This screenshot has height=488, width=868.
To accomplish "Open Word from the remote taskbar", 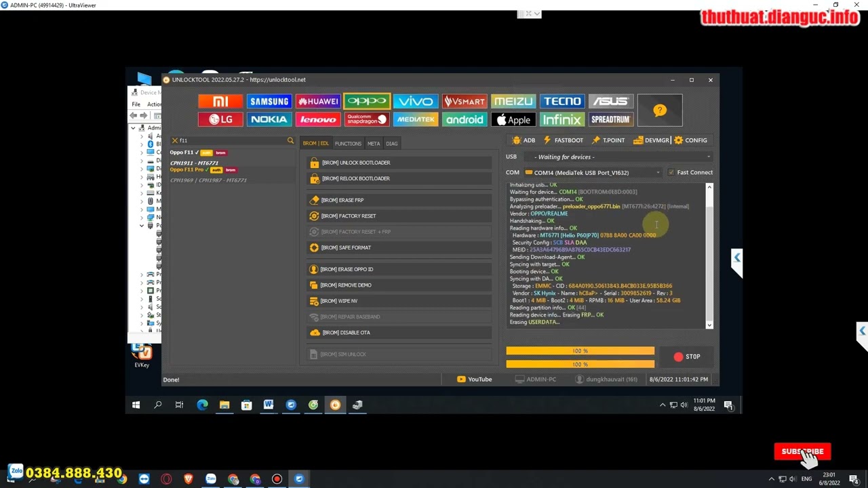I will click(x=269, y=405).
